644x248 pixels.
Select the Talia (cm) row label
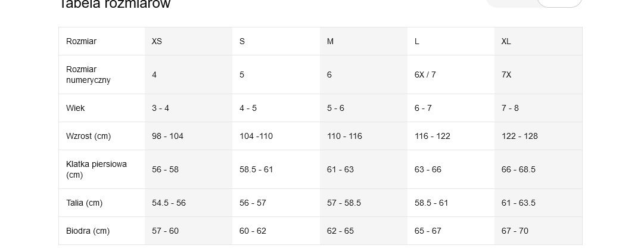click(x=84, y=203)
